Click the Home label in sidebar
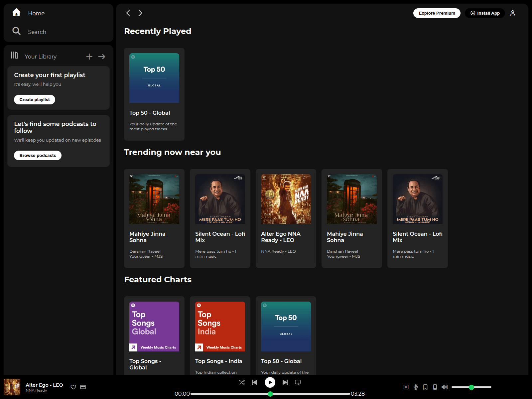This screenshot has height=399, width=532. 36,13
